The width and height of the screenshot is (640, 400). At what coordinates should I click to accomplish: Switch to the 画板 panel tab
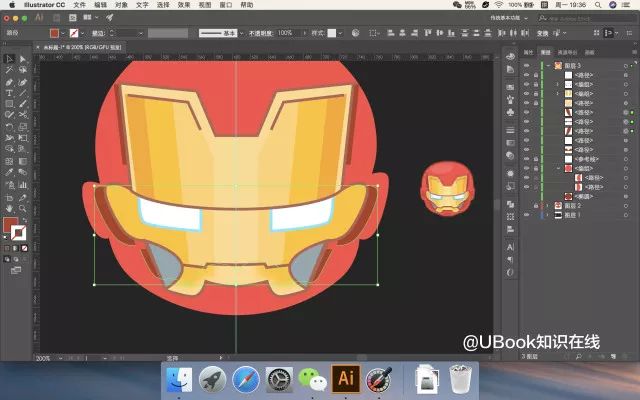(589, 52)
